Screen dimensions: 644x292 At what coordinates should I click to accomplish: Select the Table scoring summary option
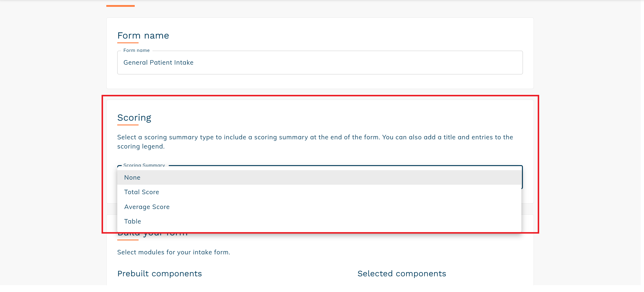(133, 221)
